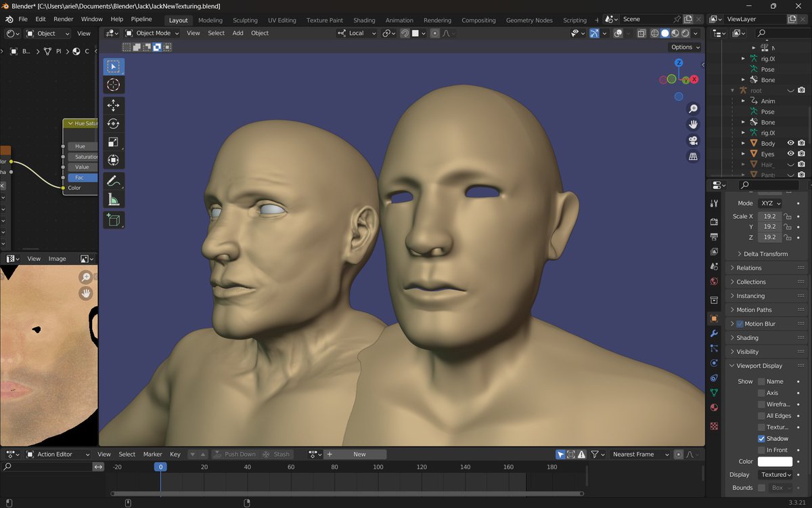This screenshot has height=508, width=812.
Task: Toggle the Motion Blur checkbox
Action: 740,324
